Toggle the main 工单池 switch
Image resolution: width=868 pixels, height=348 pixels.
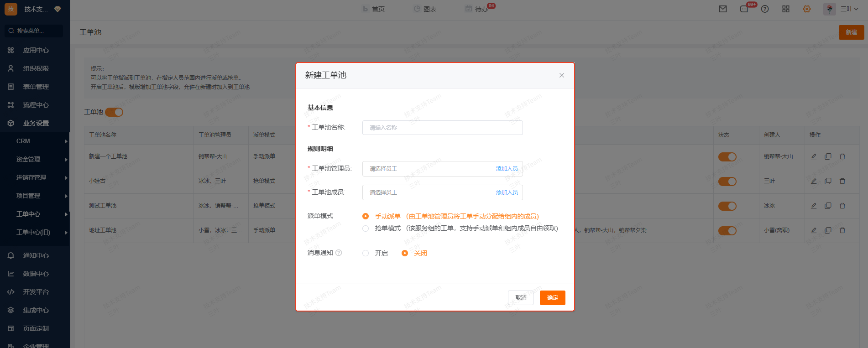click(x=114, y=112)
